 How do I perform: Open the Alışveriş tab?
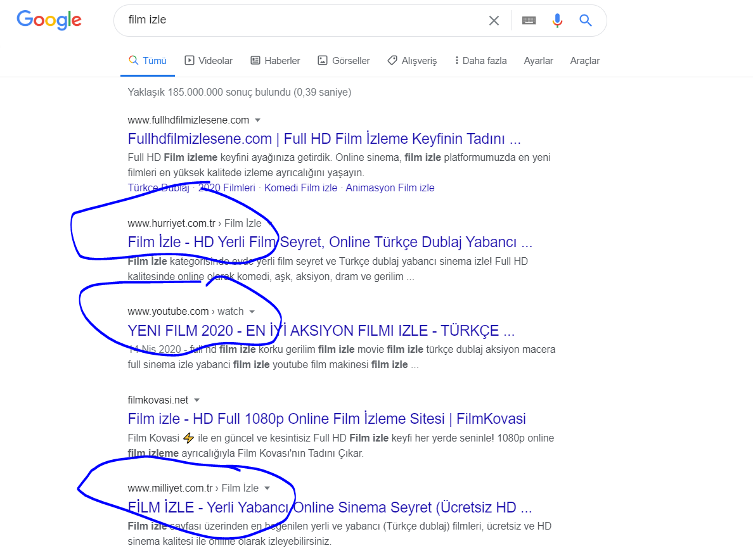[412, 60]
